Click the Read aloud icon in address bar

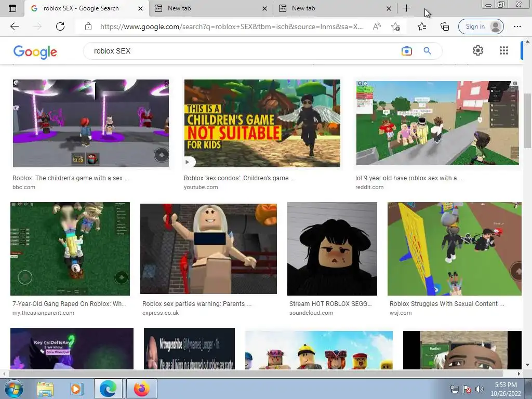tap(377, 26)
